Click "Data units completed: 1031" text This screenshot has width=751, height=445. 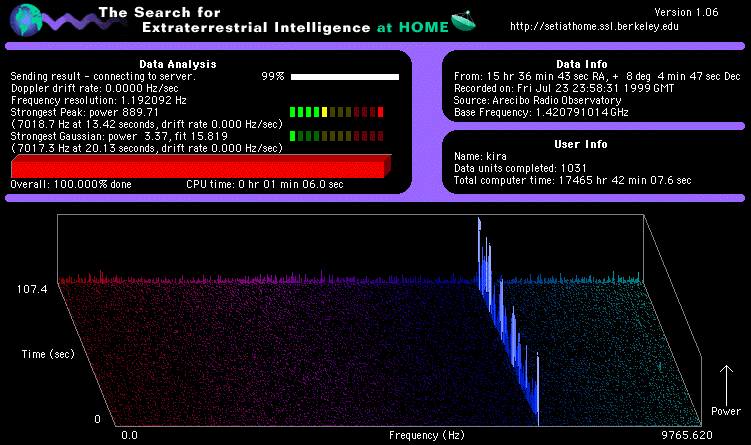(520, 168)
